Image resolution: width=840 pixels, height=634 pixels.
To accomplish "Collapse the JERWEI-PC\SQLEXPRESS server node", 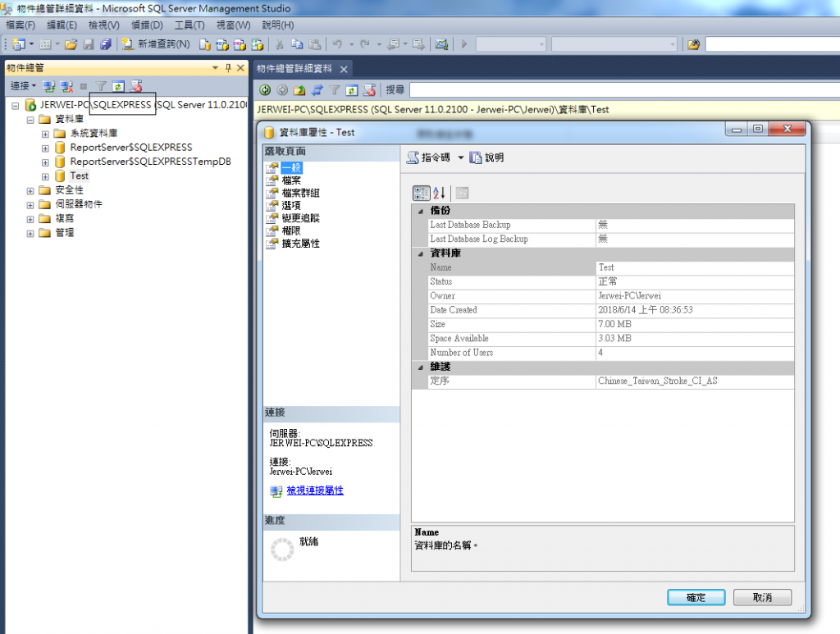I will (15, 106).
